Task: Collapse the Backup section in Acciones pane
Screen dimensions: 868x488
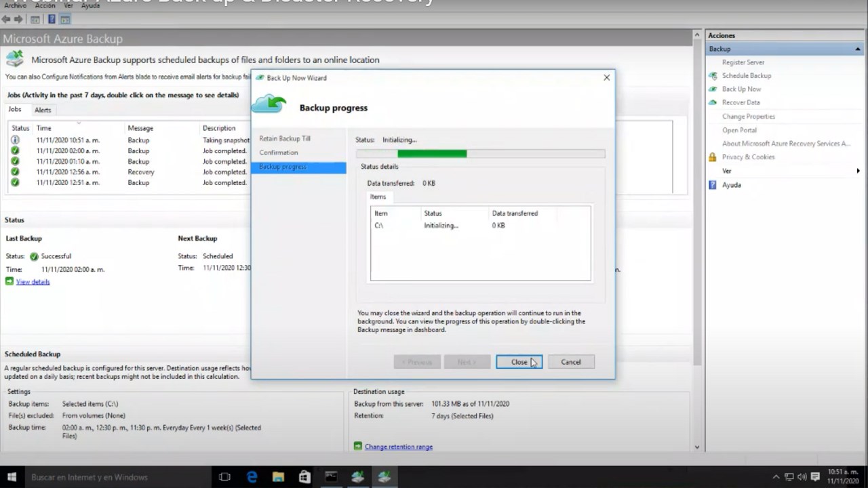Action: (x=858, y=49)
